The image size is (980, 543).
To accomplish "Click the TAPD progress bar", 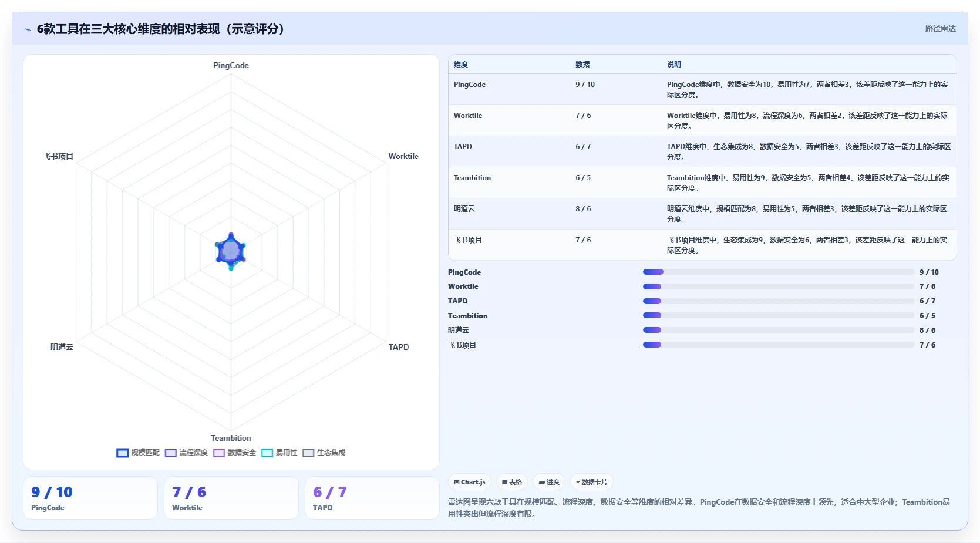I will (779, 301).
